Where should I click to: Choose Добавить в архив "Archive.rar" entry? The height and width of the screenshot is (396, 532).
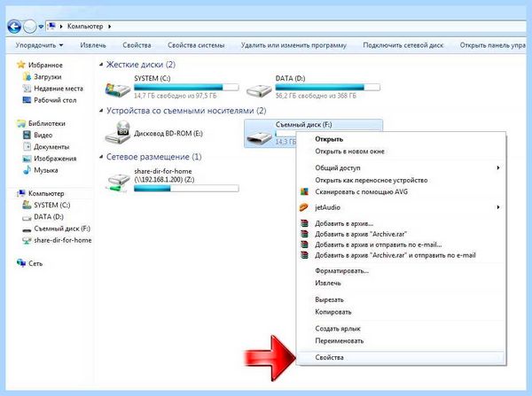[x=401, y=234]
